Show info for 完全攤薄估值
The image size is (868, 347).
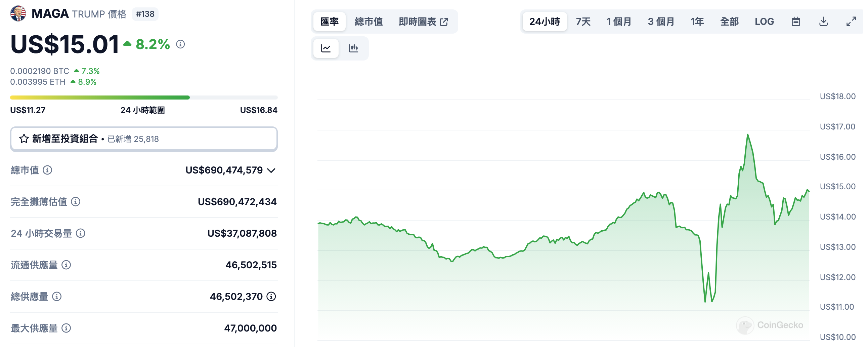pos(76,202)
